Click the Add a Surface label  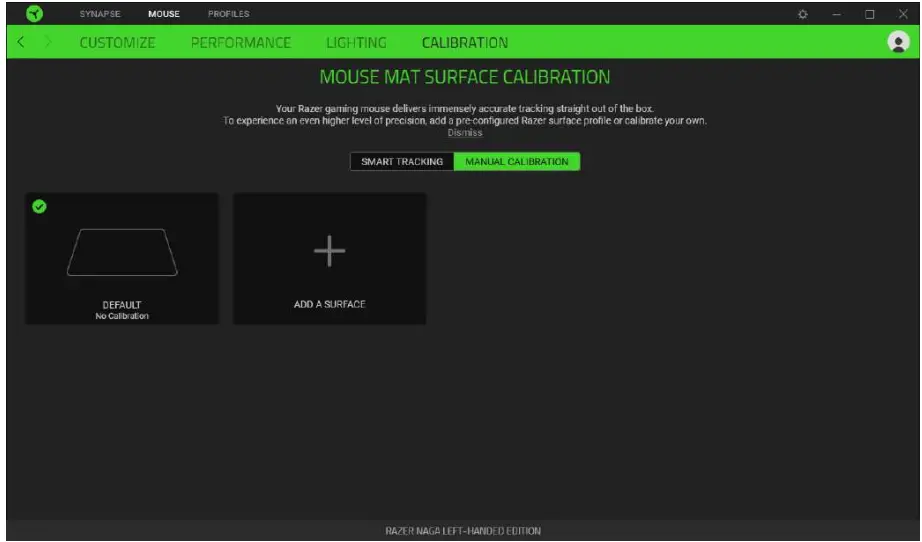329,304
